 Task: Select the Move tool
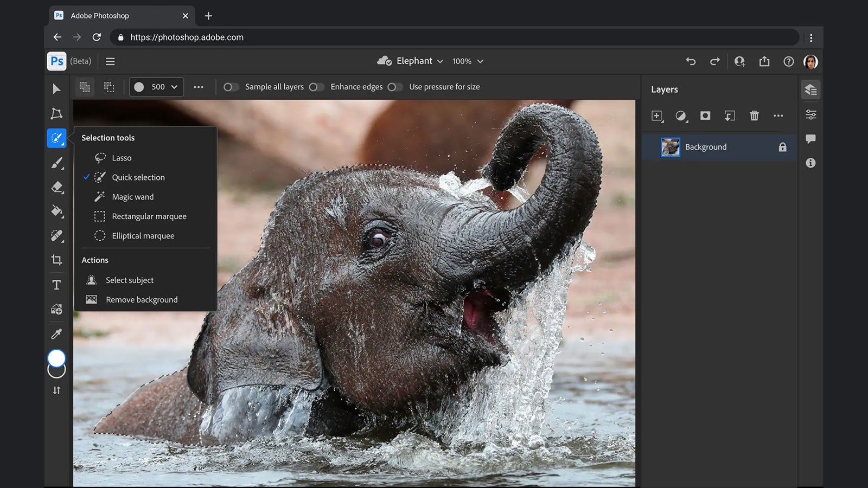pyautogui.click(x=56, y=88)
